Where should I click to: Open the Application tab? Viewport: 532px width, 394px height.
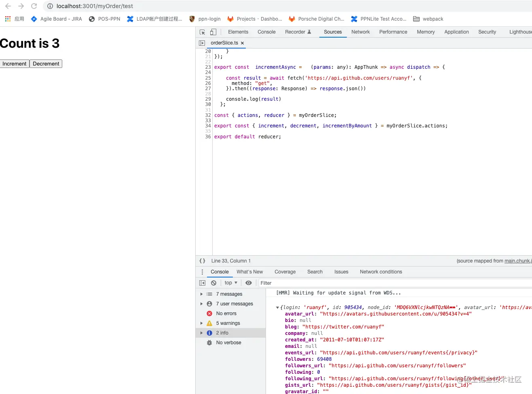pyautogui.click(x=456, y=32)
